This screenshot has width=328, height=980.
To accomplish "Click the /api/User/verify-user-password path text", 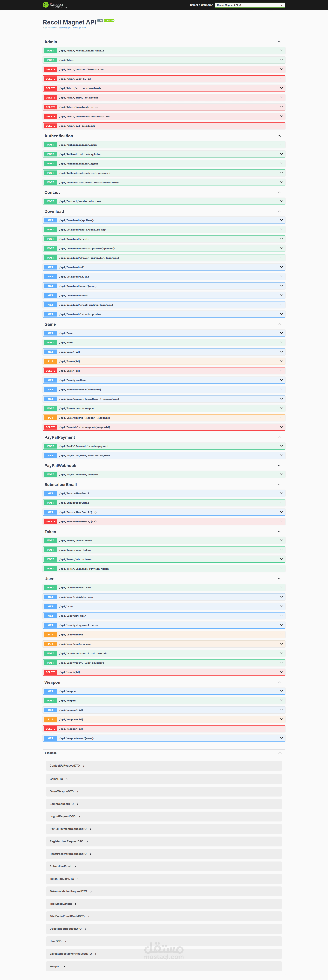I will click(82, 663).
